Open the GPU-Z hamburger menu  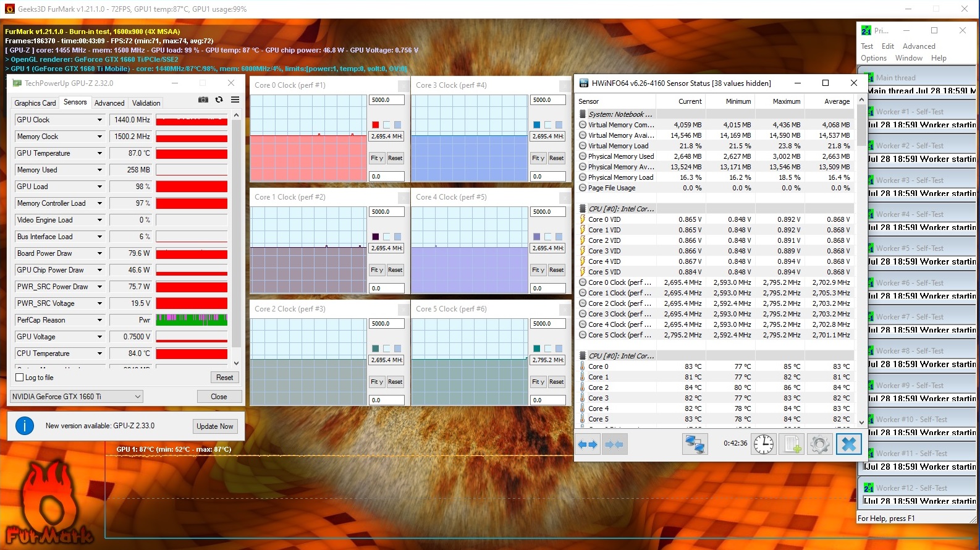[235, 99]
